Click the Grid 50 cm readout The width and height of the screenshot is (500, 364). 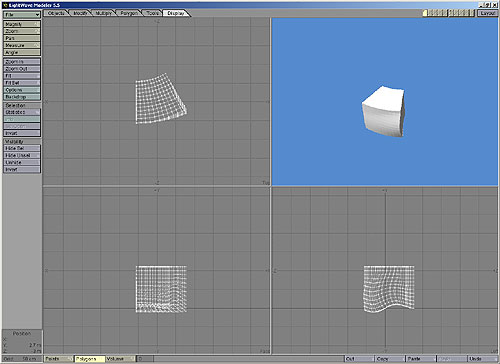pyautogui.click(x=22, y=359)
